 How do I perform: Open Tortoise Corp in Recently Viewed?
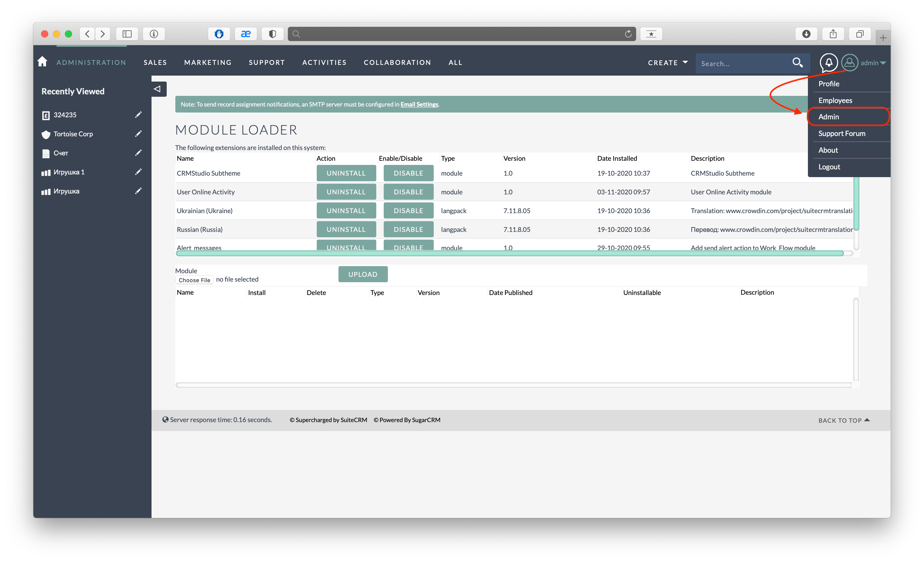pyautogui.click(x=73, y=134)
